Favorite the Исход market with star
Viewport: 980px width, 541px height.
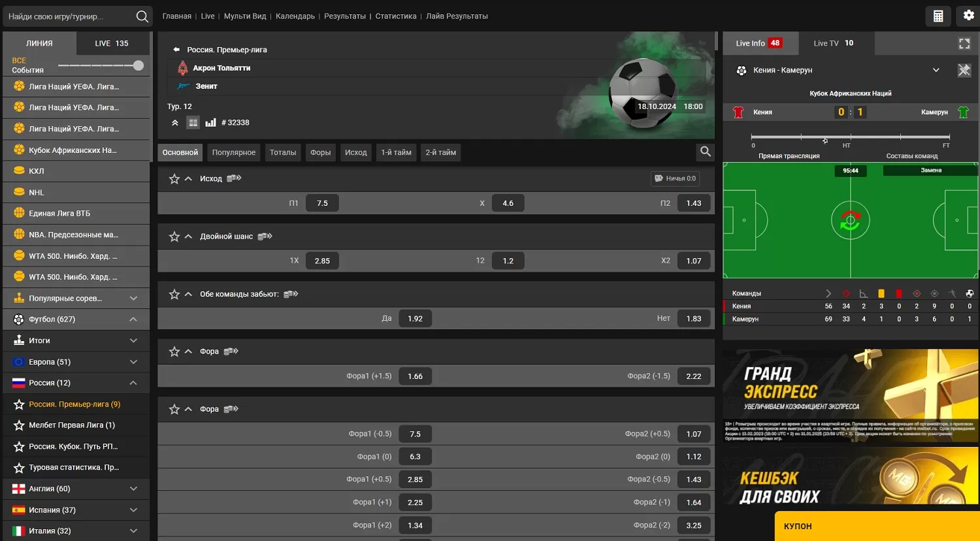click(174, 179)
